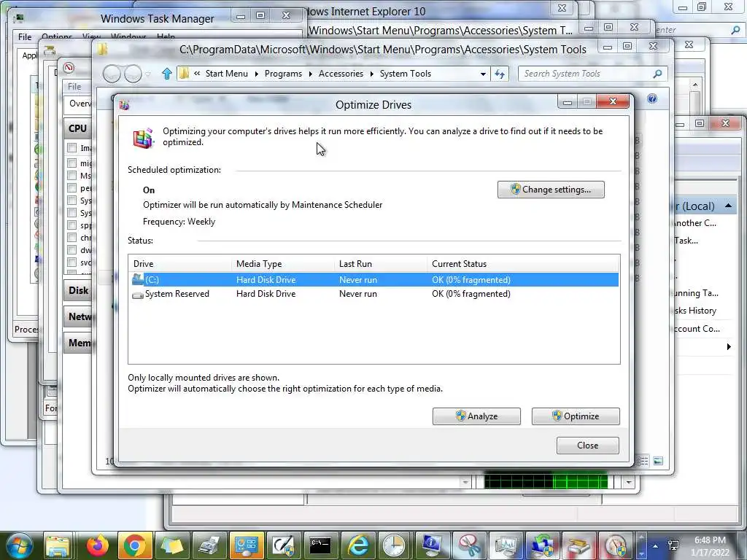
Task: Click the network icon in system tray
Action: point(673,545)
